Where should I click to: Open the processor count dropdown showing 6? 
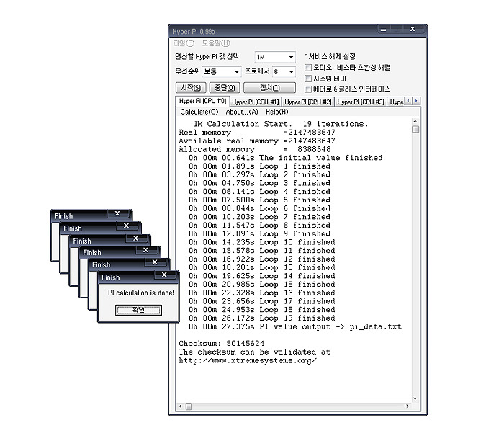click(284, 71)
